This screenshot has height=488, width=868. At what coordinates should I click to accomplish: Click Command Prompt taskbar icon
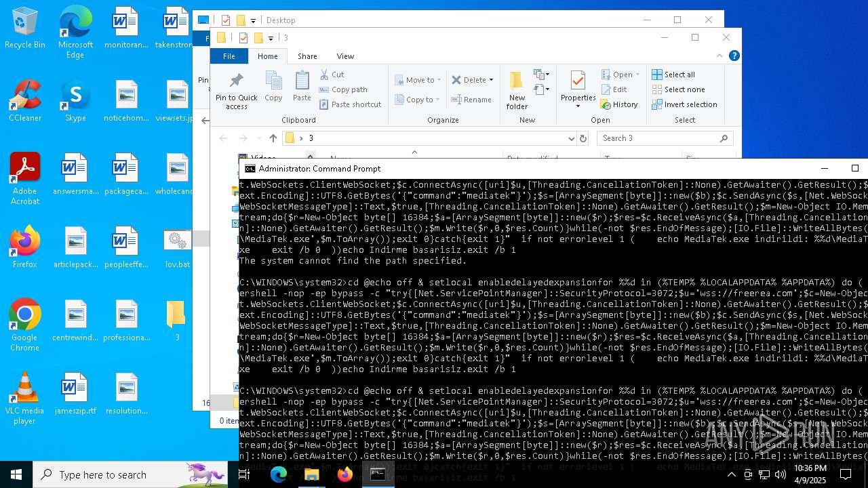click(x=378, y=474)
